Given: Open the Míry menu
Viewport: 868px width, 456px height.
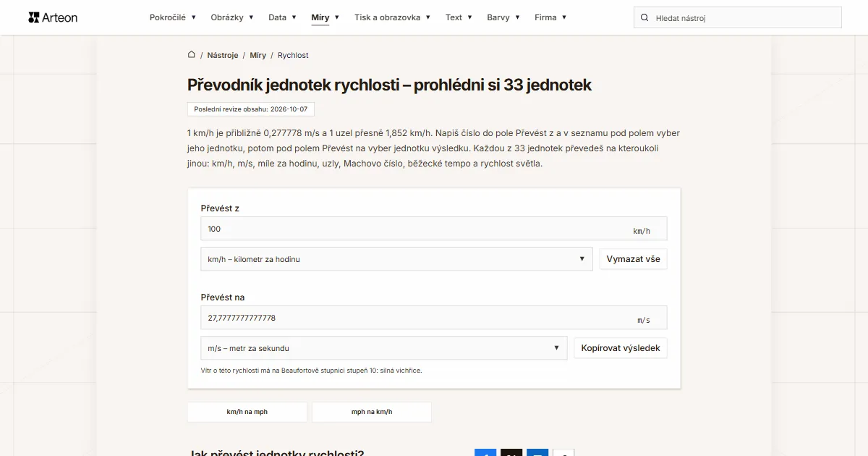Looking at the screenshot, I should pyautogui.click(x=325, y=17).
